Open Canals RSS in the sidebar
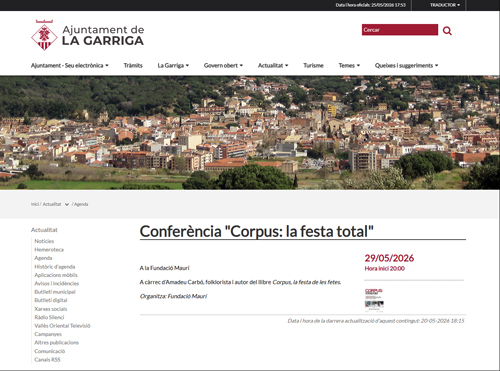The width and height of the screenshot is (500, 371). [x=47, y=359]
